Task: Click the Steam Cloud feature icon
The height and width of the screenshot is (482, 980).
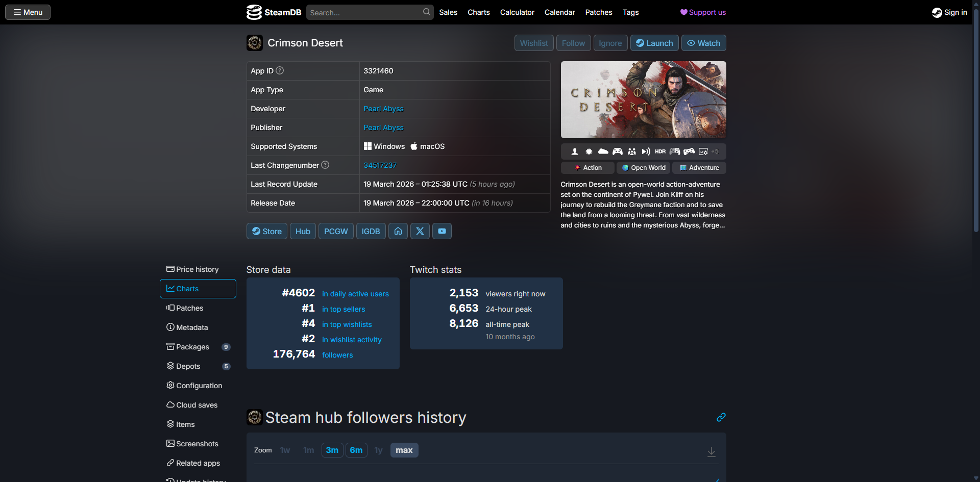Action: 603,151
